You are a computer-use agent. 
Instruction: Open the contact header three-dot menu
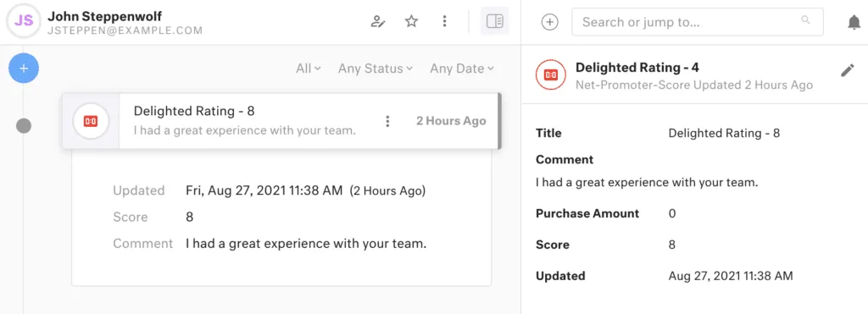tap(444, 21)
